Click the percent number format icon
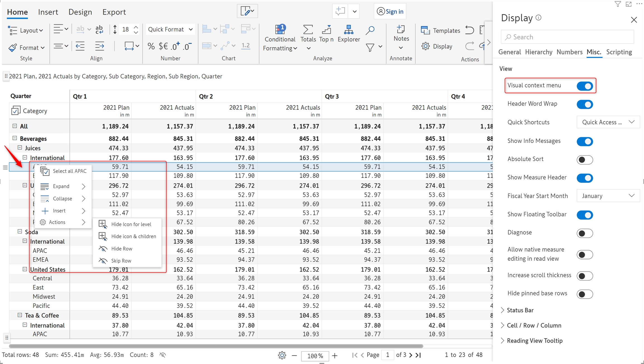 point(151,46)
